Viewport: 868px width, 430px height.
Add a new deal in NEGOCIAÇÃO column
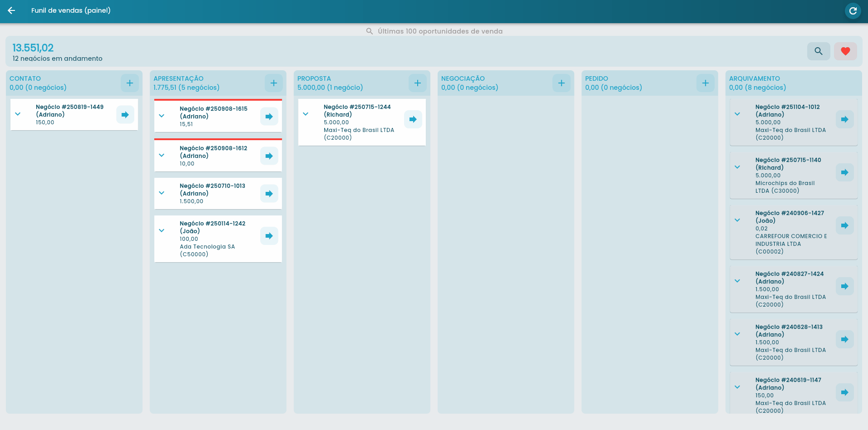click(x=561, y=83)
